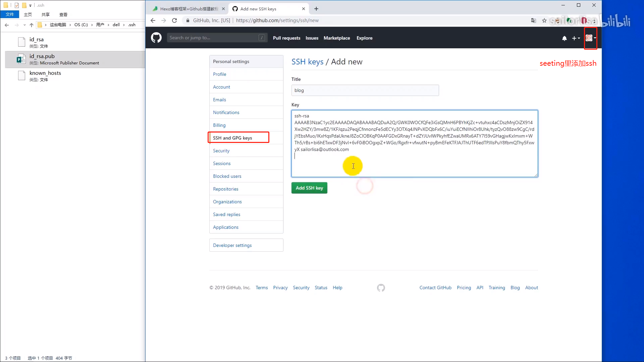Open the plus create-new dropdown
This screenshot has width=644, height=362.
[576, 38]
